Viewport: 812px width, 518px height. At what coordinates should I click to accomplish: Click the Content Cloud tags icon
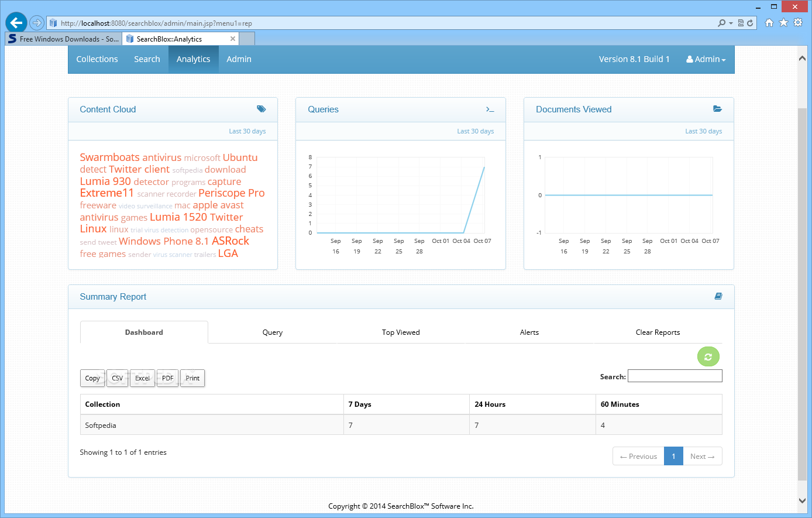pyautogui.click(x=261, y=109)
